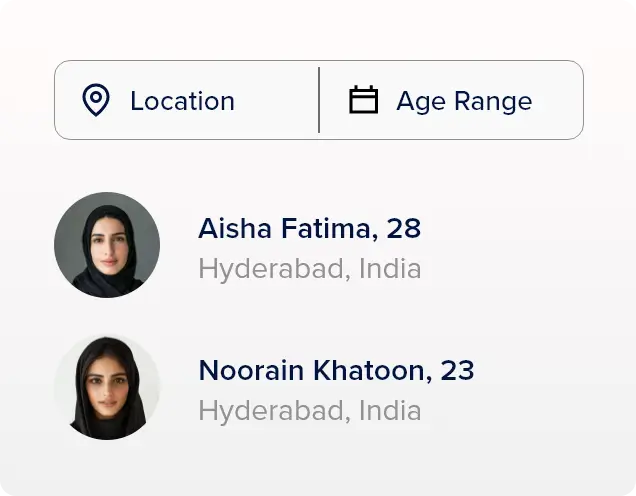Click Hyderabad, India under Aisha Fatima
This screenshot has height=496, width=636.
[309, 269]
